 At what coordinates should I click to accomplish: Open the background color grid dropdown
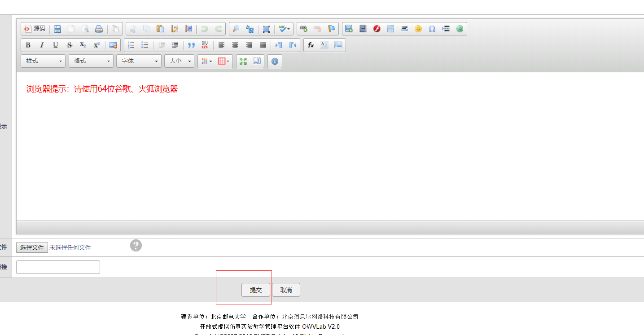[223, 61]
